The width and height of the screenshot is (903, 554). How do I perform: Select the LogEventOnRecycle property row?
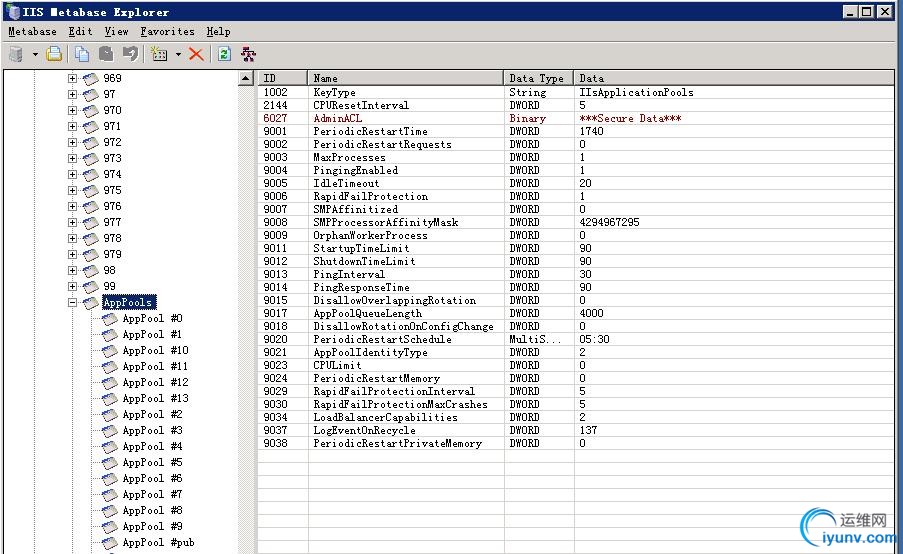576,430
